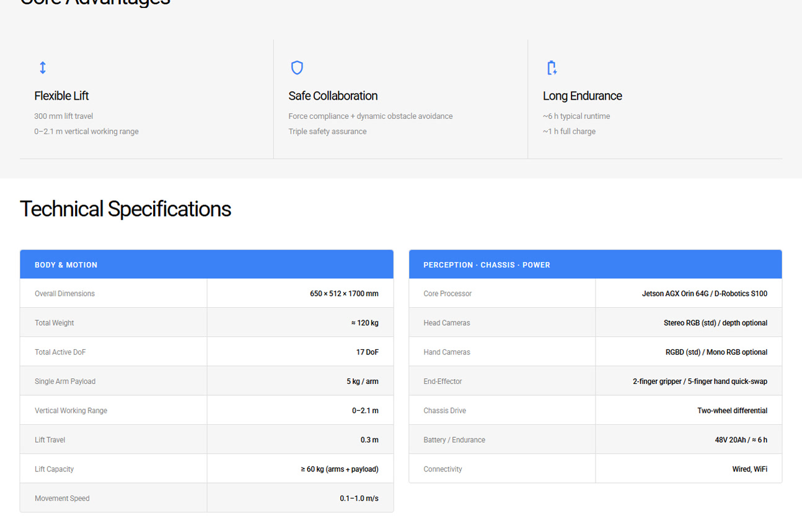Select the '17 DoF' value
The image size is (802, 532).
tap(368, 352)
